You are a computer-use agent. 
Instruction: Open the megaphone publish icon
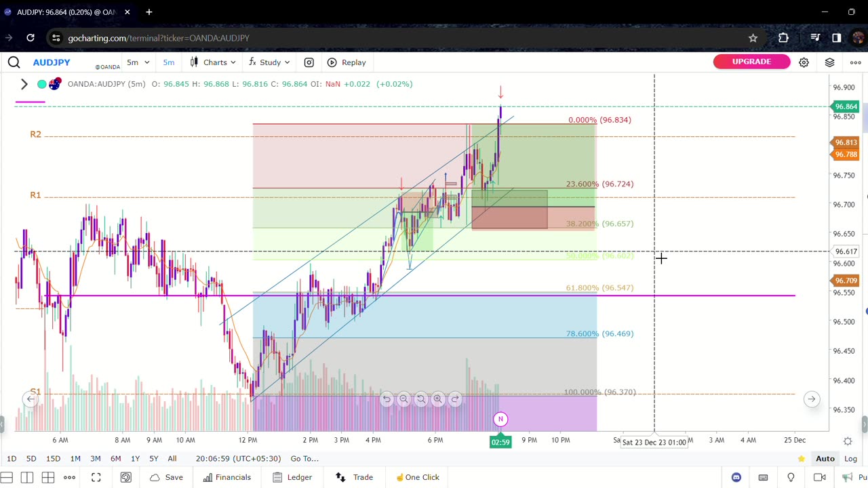pos(848,477)
